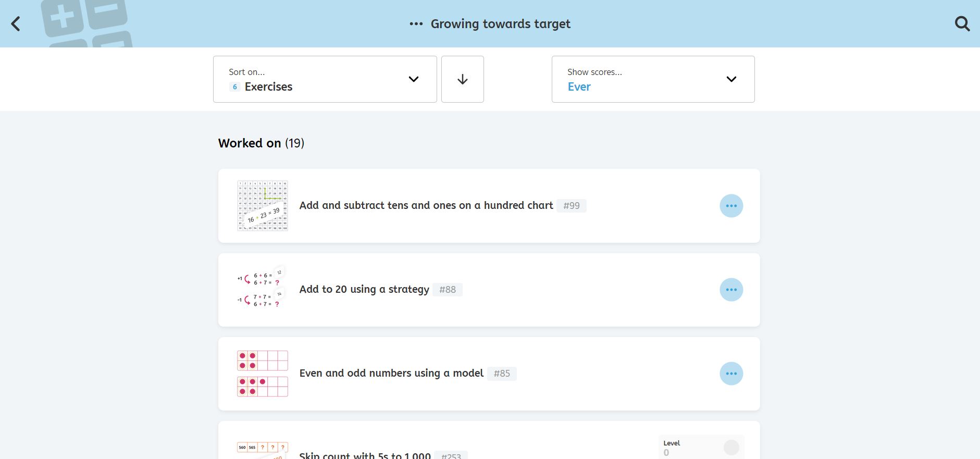
Task: Open Add to 20 using a strategy
Action: click(x=364, y=290)
